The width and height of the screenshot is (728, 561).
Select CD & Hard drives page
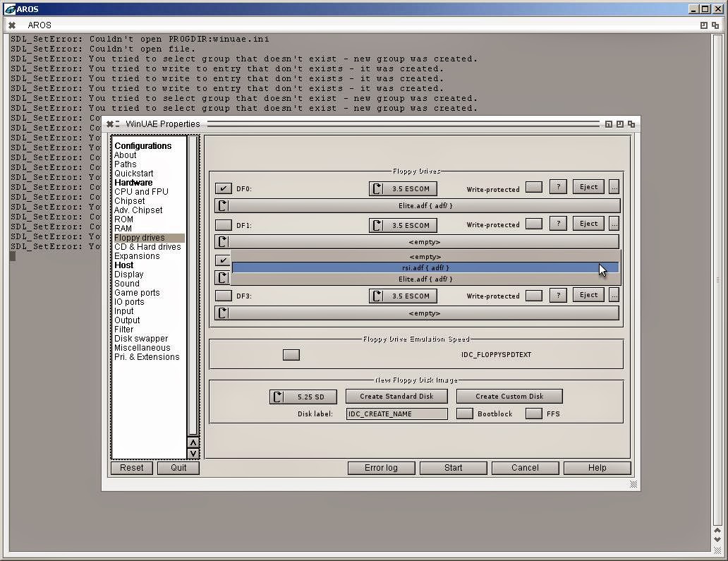pyautogui.click(x=147, y=247)
